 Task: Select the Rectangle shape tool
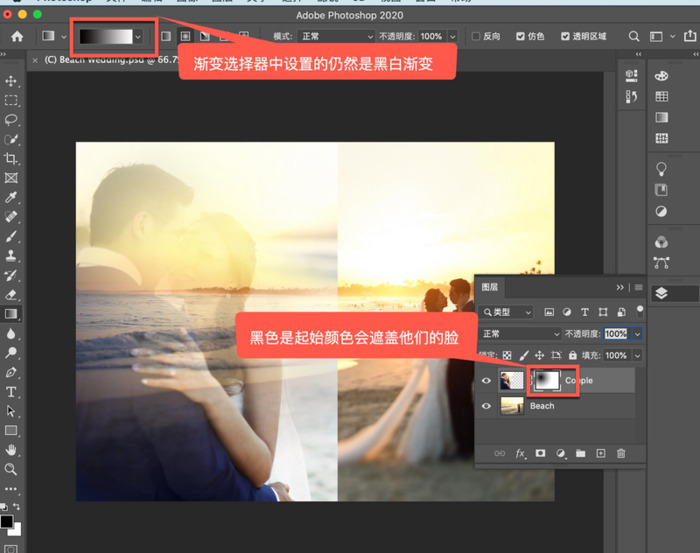click(11, 430)
